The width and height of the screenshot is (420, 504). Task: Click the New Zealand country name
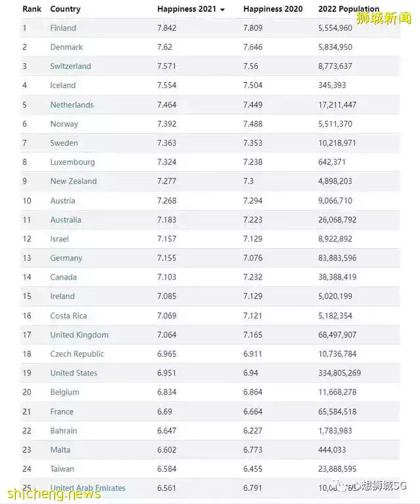(x=73, y=181)
